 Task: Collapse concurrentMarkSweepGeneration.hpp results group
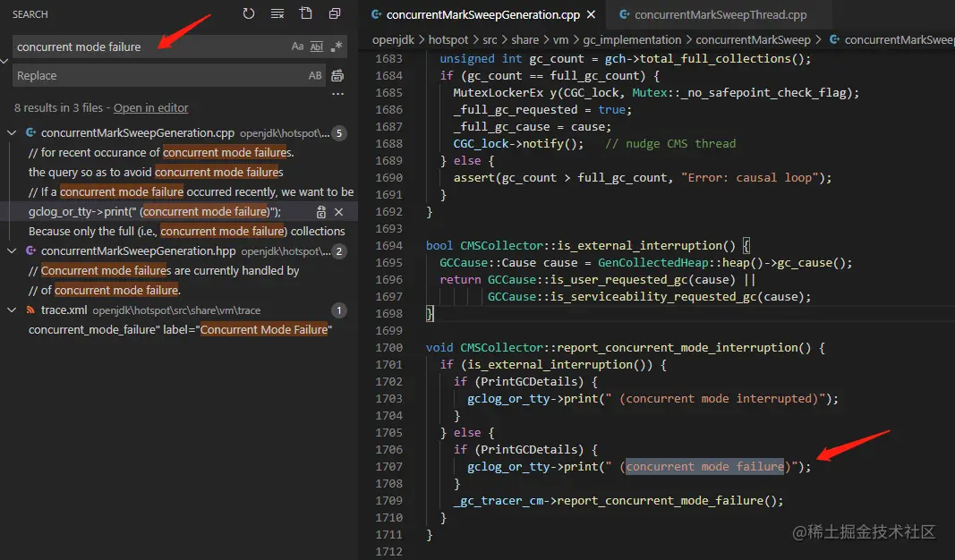[12, 252]
